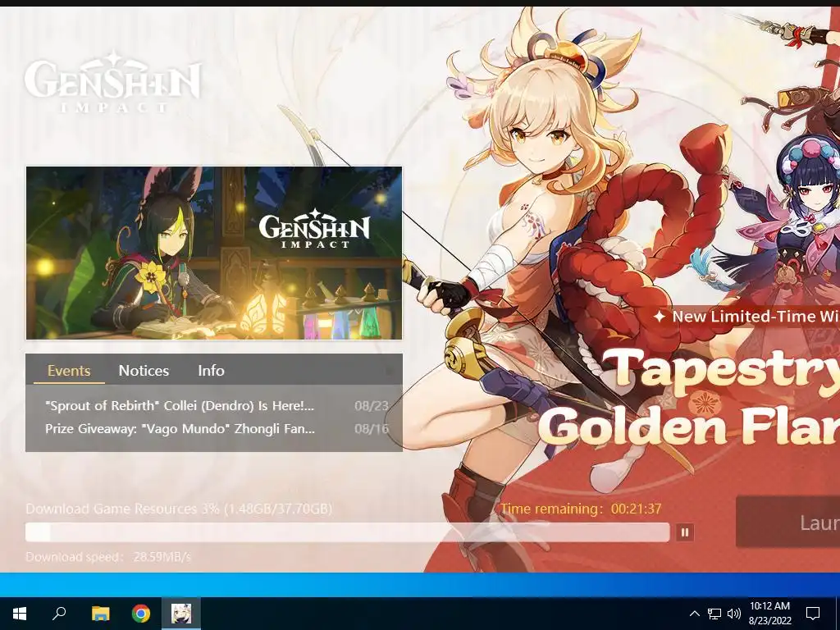The image size is (840, 630).
Task: Select the Genshin Impact launcher taskbar icon
Action: 181,614
